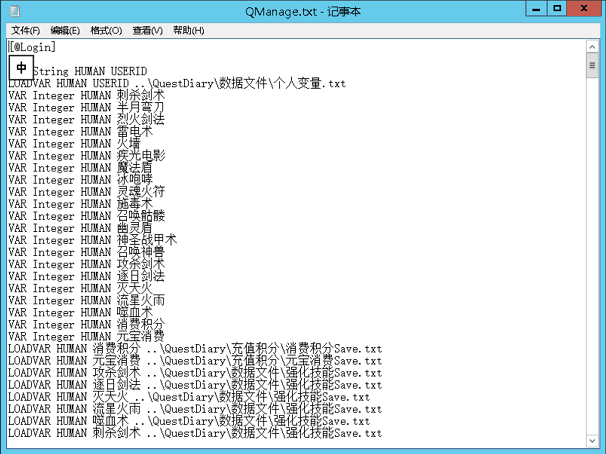Click the line with 神圣战甲术
The image size is (606, 454).
click(93, 240)
